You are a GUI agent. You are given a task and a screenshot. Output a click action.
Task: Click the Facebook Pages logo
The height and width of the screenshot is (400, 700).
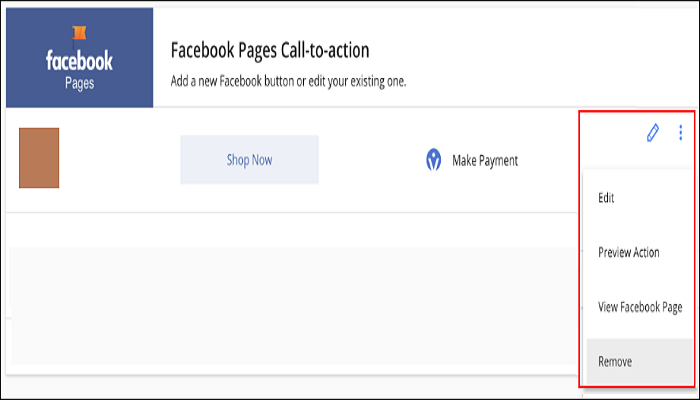(x=79, y=58)
